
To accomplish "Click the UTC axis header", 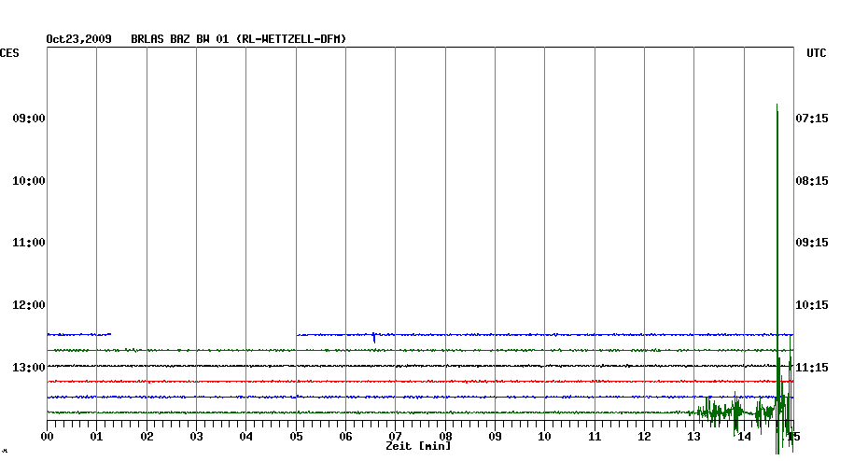I will [817, 54].
